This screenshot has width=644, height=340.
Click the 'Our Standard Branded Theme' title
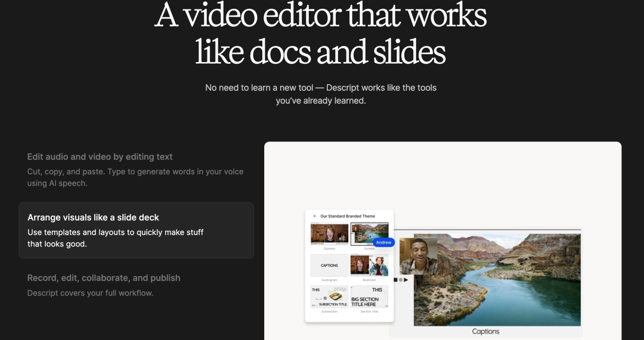pyautogui.click(x=348, y=216)
